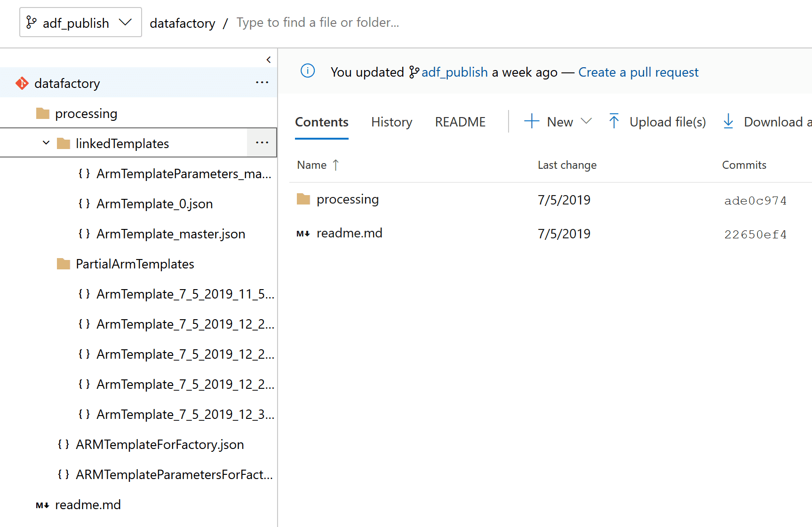Switch to the README tab
Image resolution: width=812 pixels, height=527 pixels.
click(x=460, y=122)
